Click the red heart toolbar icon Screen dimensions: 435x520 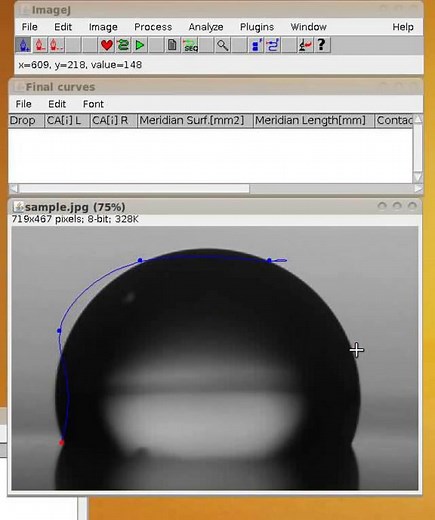107,45
